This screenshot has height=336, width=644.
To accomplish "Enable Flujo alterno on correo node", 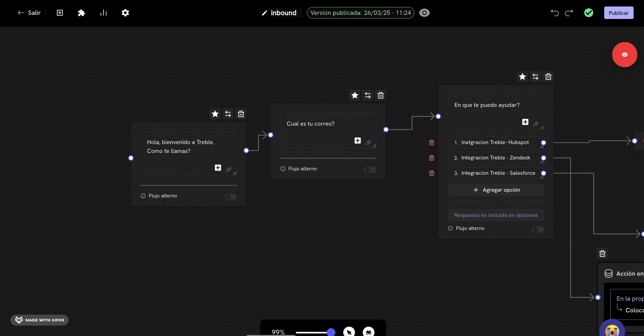I will [370, 170].
